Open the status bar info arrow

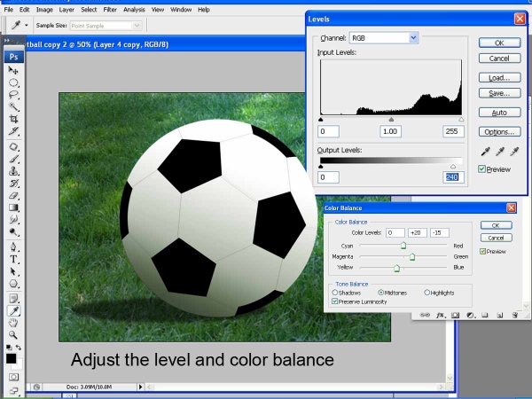(140, 387)
